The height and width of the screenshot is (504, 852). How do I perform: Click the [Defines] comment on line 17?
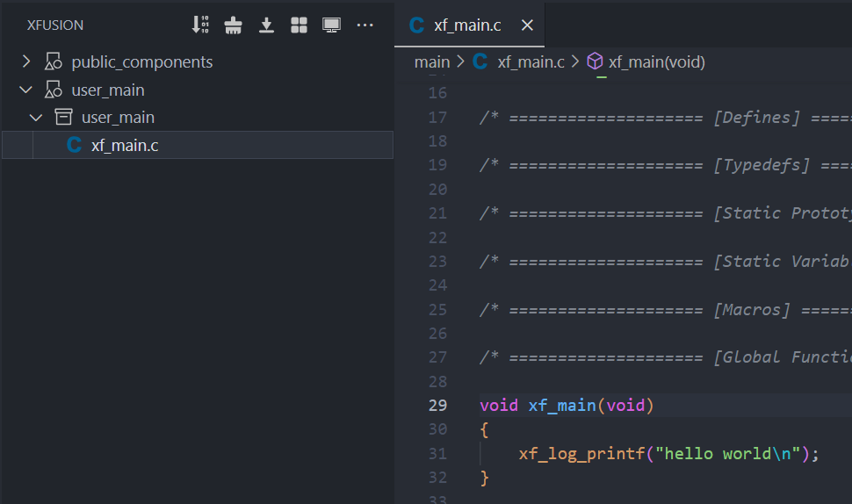click(756, 118)
